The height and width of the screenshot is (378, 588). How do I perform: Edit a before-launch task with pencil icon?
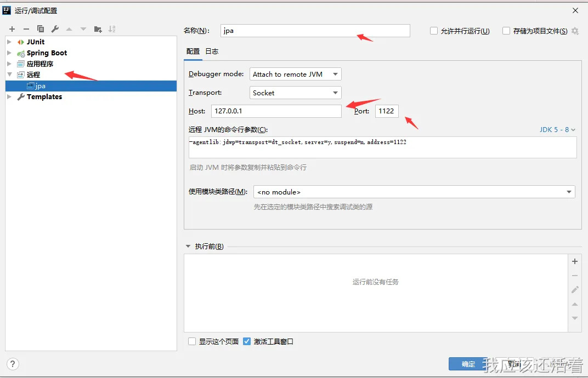pyautogui.click(x=575, y=289)
